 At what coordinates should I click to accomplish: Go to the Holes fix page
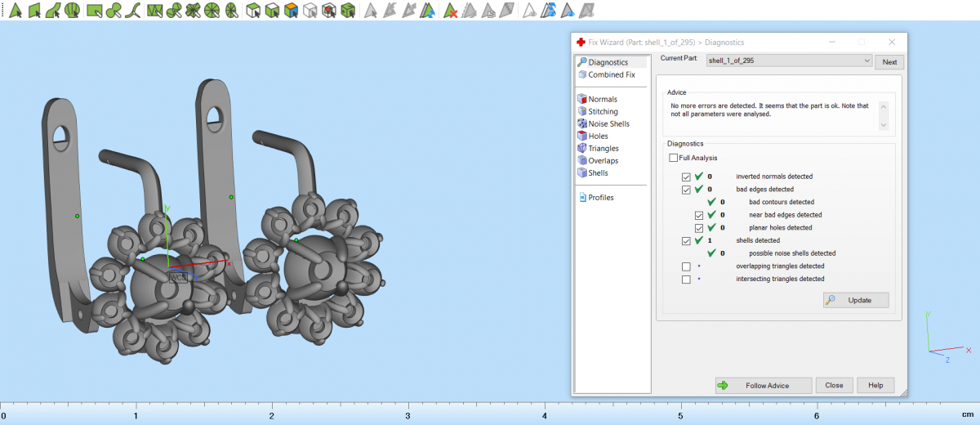(x=598, y=136)
